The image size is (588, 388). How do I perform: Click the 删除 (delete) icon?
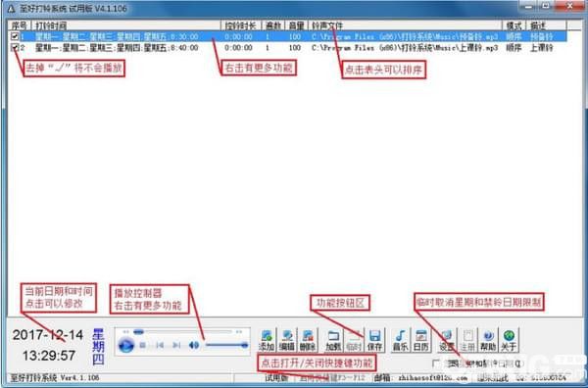pos(308,340)
